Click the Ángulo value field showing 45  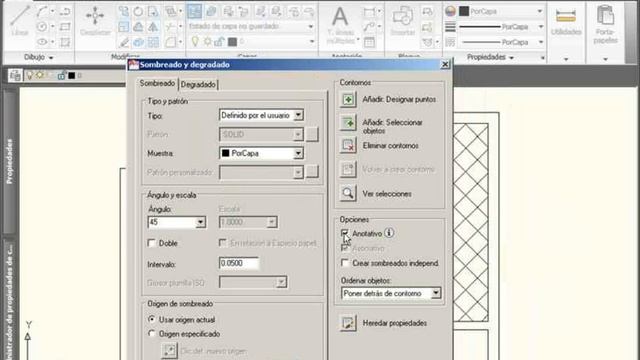click(x=172, y=222)
